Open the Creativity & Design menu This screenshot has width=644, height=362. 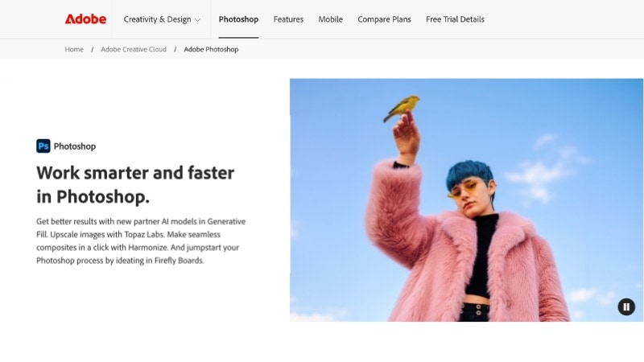[x=162, y=19]
